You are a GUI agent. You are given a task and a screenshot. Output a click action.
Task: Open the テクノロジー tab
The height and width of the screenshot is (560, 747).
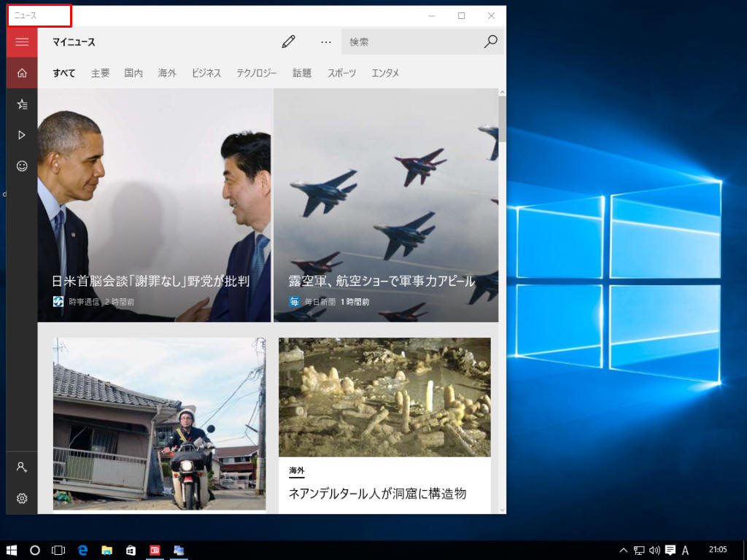(256, 73)
